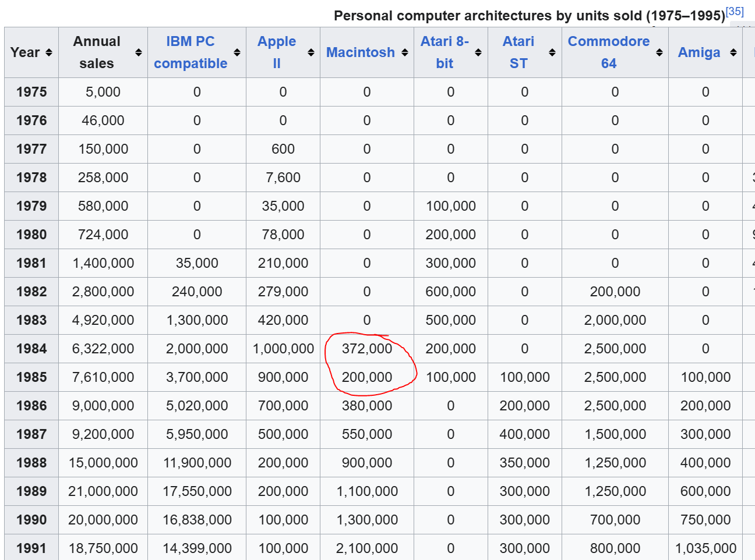
Task: Select the 1989 row header
Action: pos(31,491)
